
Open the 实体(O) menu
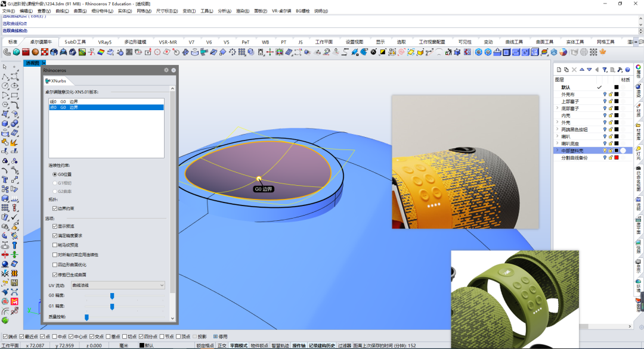coord(125,11)
